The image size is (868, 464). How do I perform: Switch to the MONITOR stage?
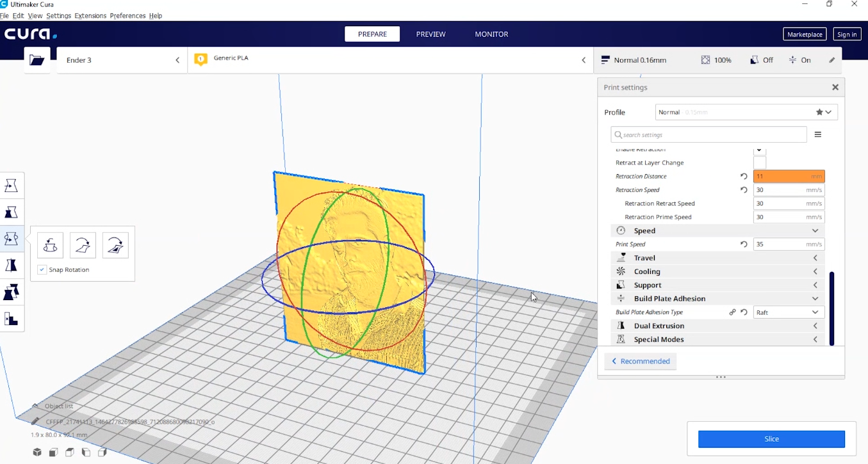coord(491,34)
